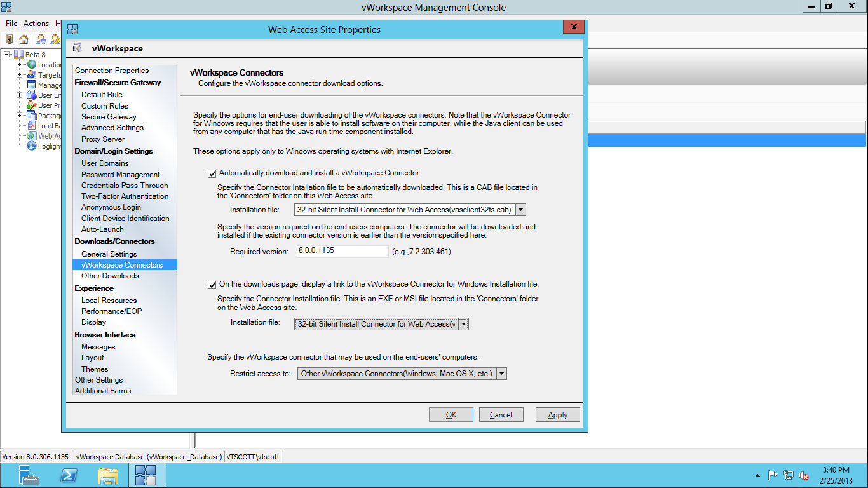Toggle Automatically download and install Connector checkbox

point(212,173)
